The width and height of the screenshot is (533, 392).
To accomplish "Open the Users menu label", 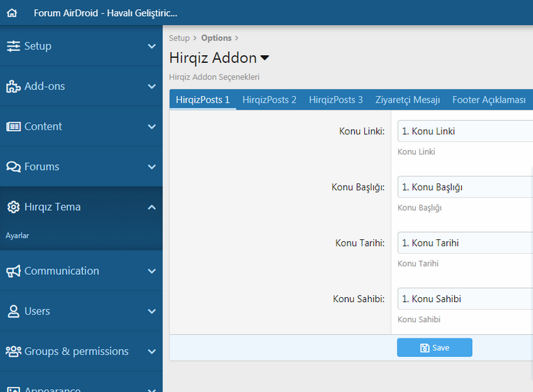I will coord(37,311).
